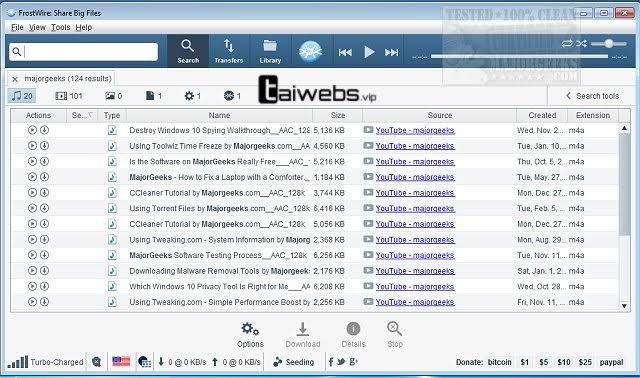The width and height of the screenshot is (640, 378).
Task: Open YouTube source link for How to Fix a Laptop row
Action: [x=415, y=177]
